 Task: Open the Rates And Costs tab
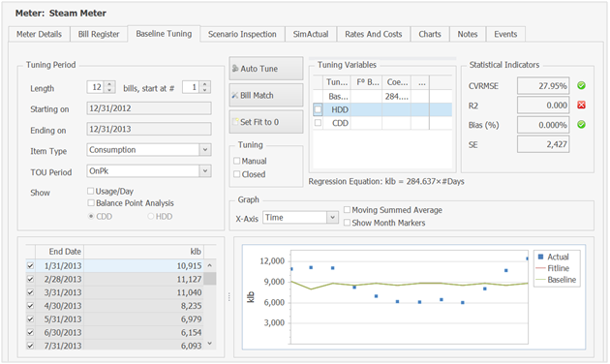[x=373, y=34]
